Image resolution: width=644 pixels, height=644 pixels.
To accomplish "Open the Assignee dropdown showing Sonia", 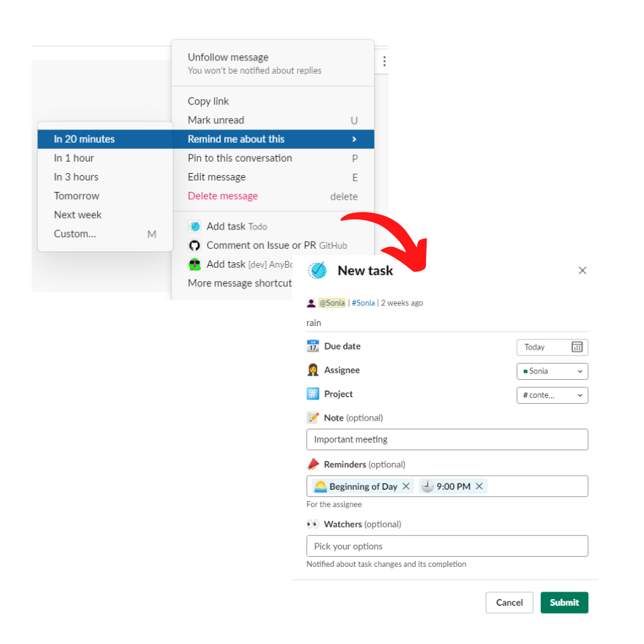I will coord(552,371).
